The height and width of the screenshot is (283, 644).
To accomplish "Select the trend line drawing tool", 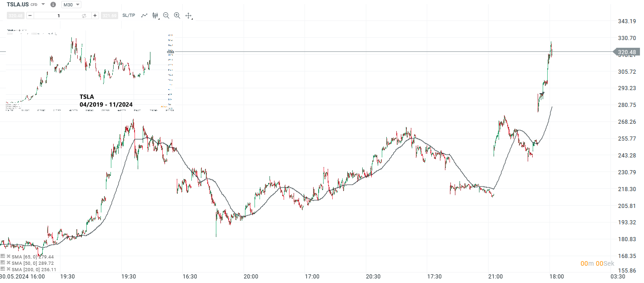I will (x=144, y=15).
